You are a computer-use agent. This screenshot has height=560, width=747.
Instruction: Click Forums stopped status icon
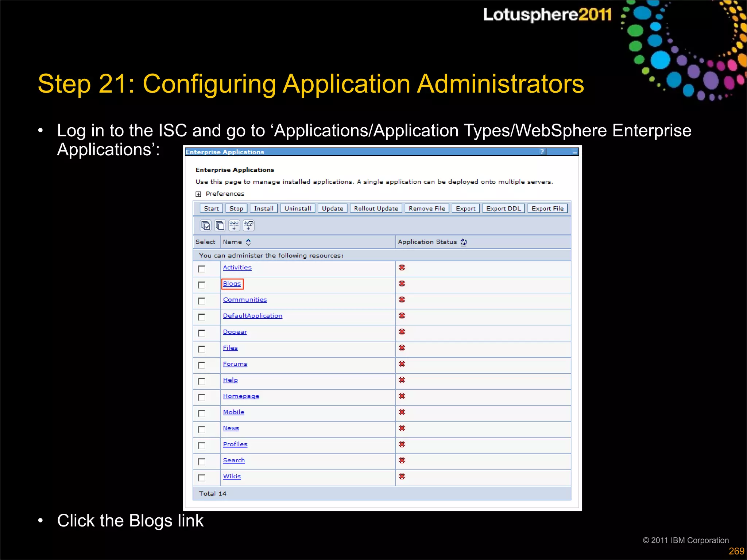pos(402,364)
